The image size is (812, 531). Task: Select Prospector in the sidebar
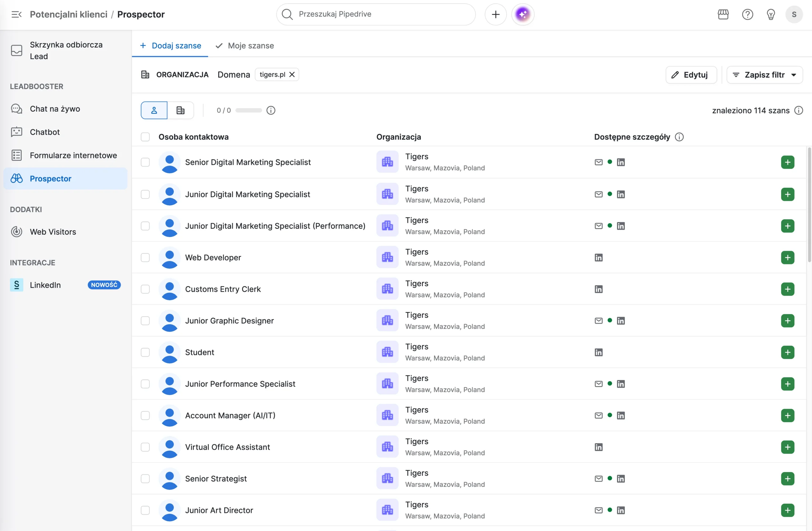point(65,178)
